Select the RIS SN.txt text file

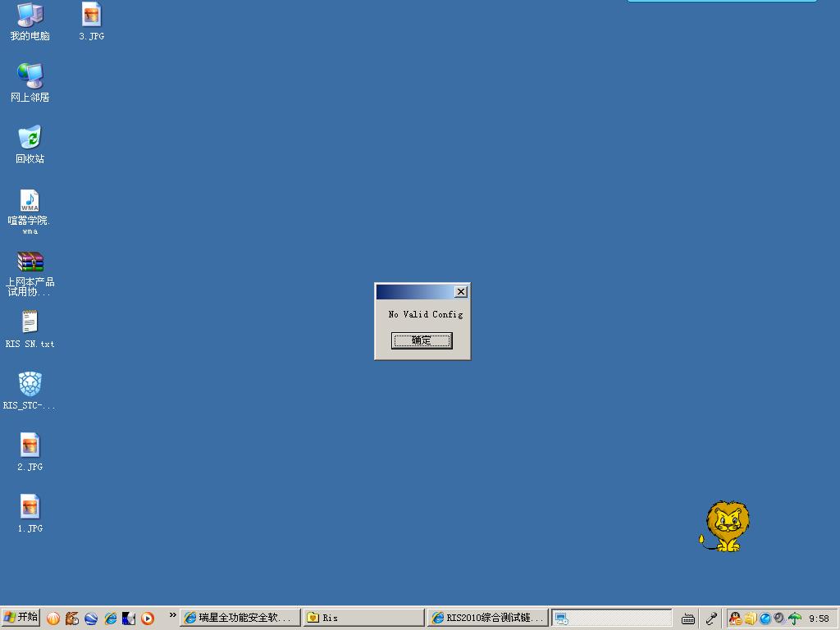pyautogui.click(x=30, y=330)
